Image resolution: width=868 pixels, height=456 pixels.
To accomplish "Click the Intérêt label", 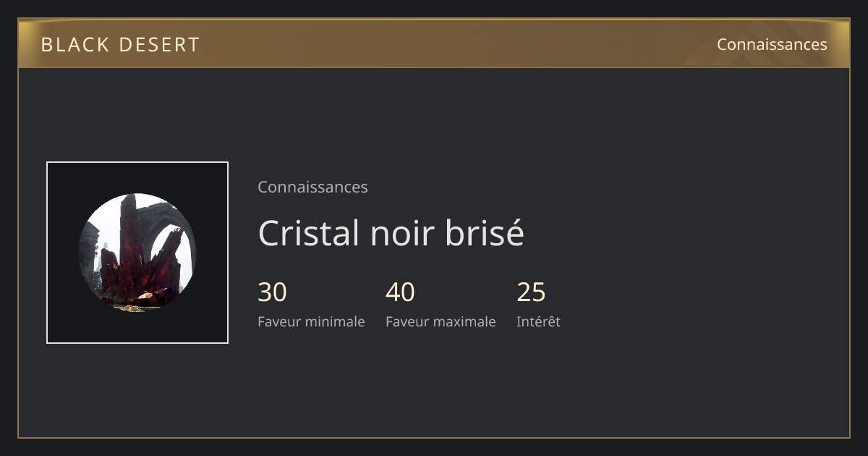I will coord(538,321).
